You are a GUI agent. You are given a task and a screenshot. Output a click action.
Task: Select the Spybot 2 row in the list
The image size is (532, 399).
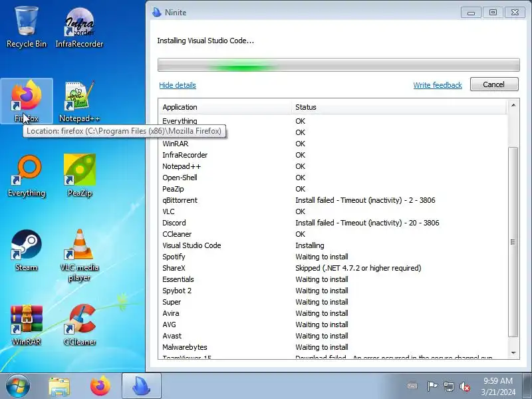coord(332,291)
